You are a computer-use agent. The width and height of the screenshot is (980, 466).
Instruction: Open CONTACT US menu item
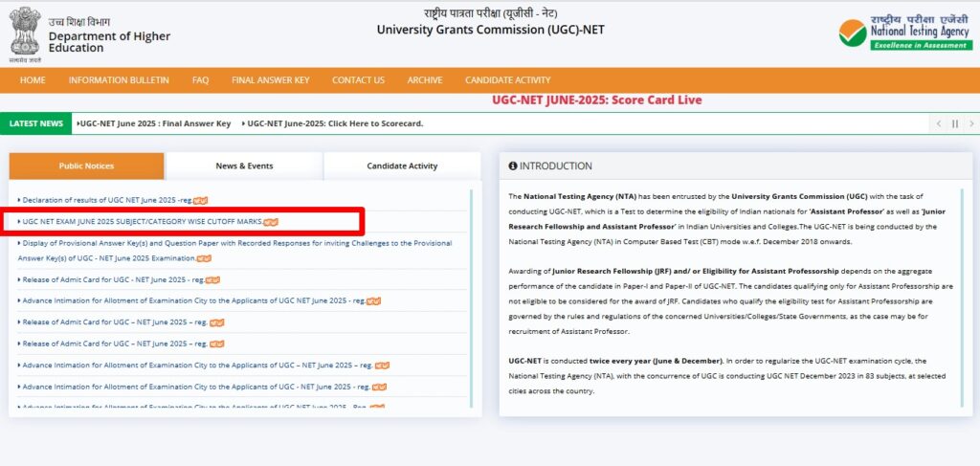pos(358,80)
